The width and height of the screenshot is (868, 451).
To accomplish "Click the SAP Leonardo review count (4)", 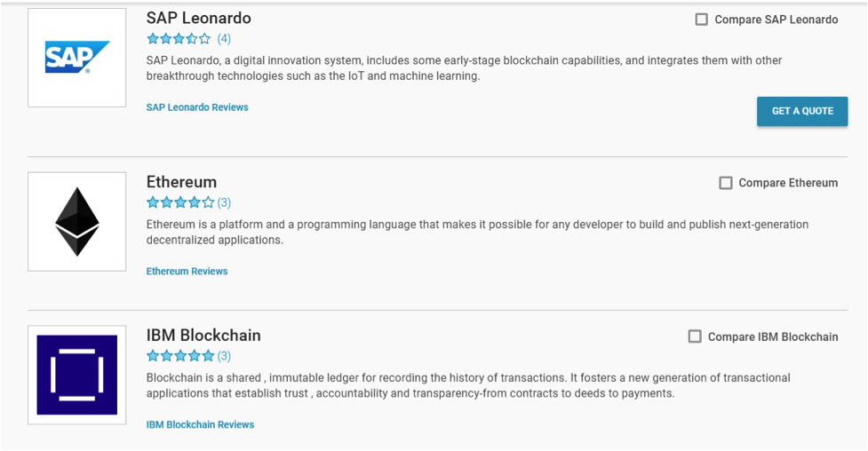I will click(224, 39).
